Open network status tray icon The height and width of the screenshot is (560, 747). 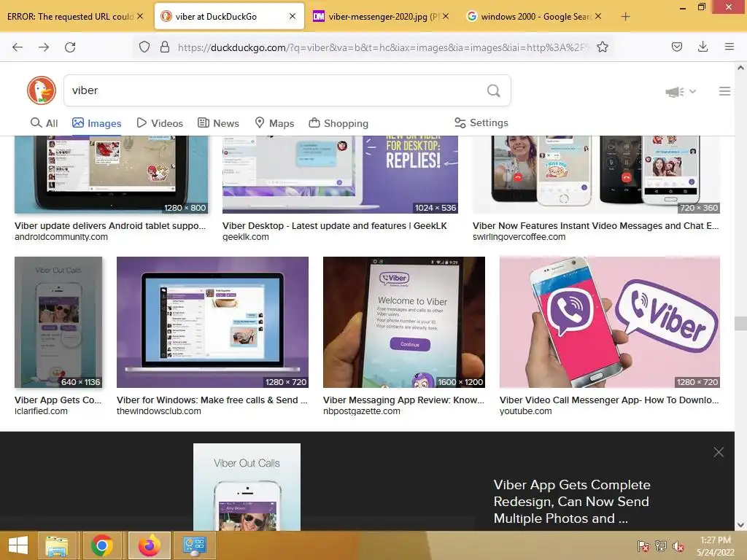(661, 545)
